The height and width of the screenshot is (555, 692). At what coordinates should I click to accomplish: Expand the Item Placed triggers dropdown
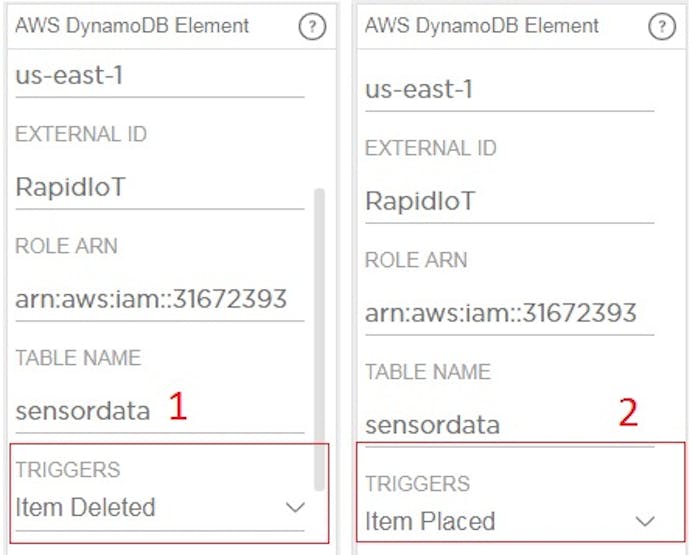510,521
